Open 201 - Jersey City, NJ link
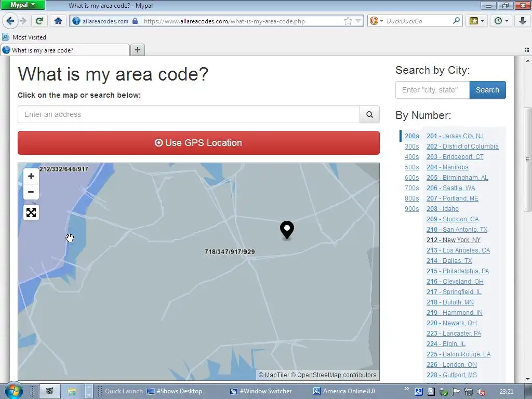The height and width of the screenshot is (399, 532). [455, 136]
